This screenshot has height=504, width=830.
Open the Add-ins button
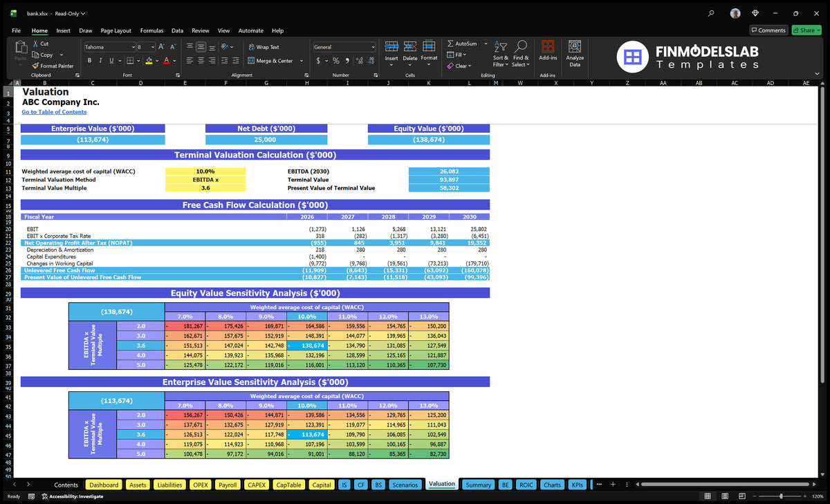coord(548,51)
